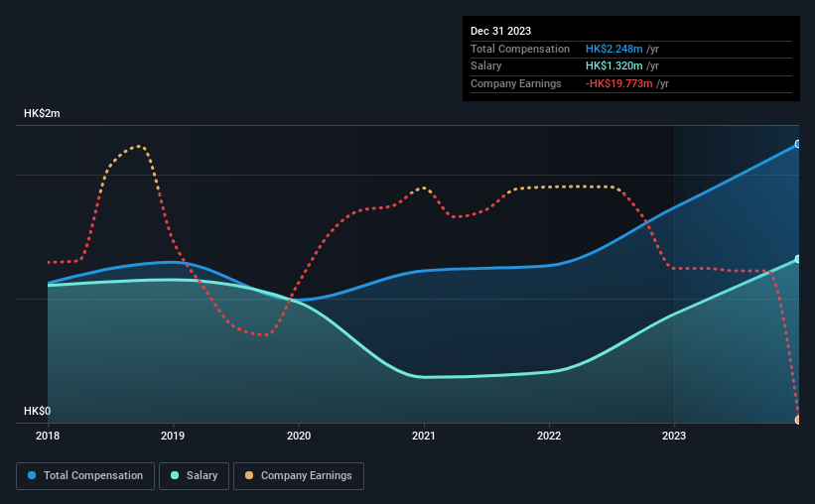Viewport: 815px width, 504px height.
Task: Toggle the Salary legend button
Action: [x=194, y=476]
